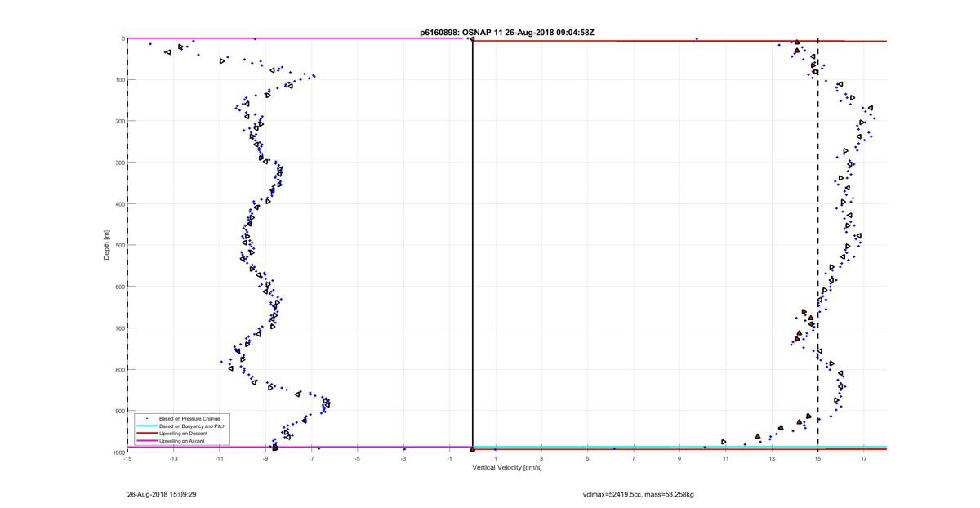The height and width of the screenshot is (508, 980).
Task: Click the cyan line sample in the legend
Action: 147,426
